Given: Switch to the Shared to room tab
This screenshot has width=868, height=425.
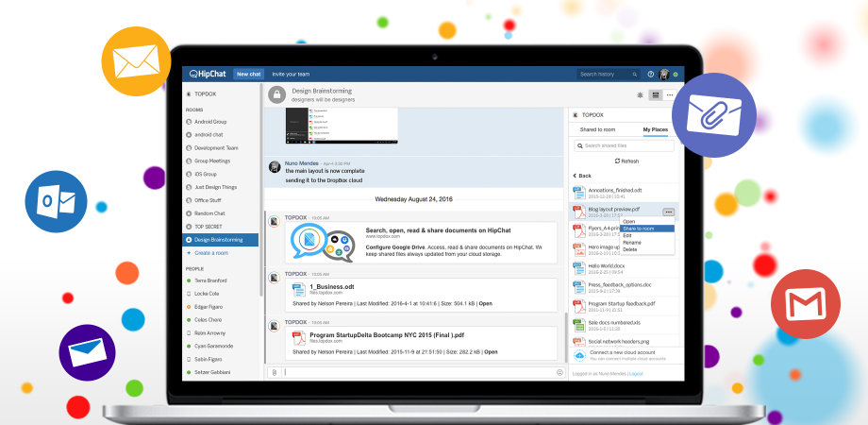Looking at the screenshot, I should [597, 129].
